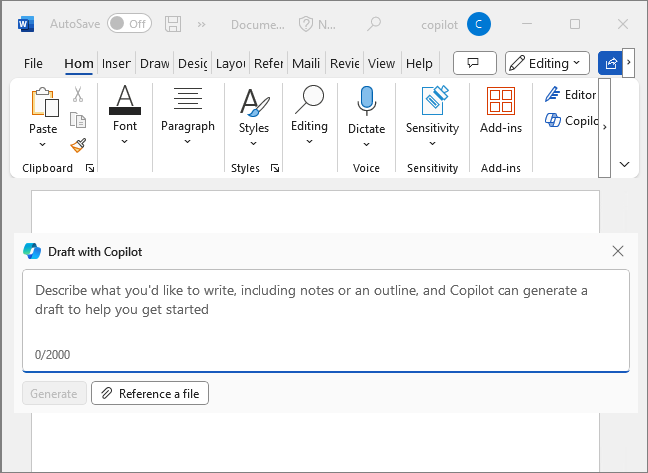This screenshot has height=473, width=648.
Task: Switch to the View tab
Action: coord(381,64)
